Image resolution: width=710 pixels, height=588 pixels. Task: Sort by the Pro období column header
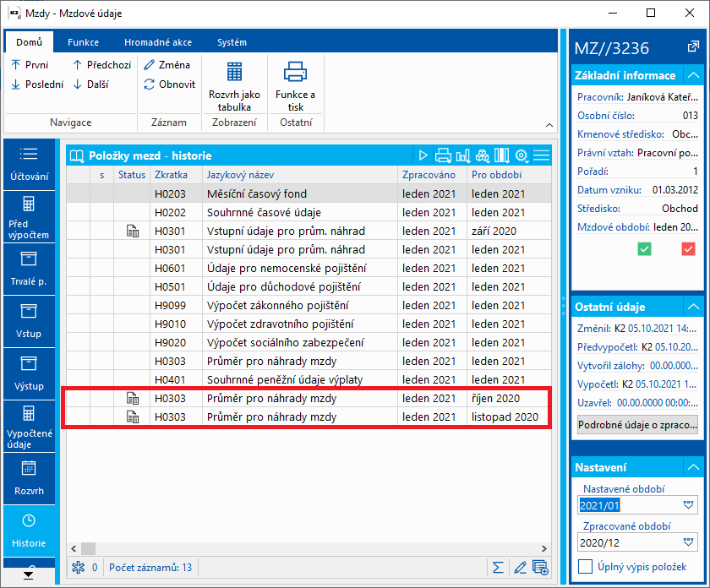[509, 175]
